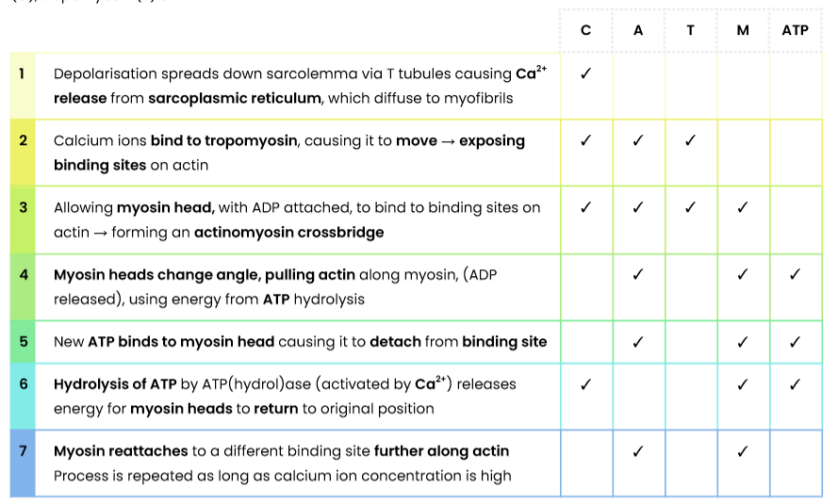The width and height of the screenshot is (838, 504).
Task: Click the C column checkmark in row 6
Action: coord(585,383)
